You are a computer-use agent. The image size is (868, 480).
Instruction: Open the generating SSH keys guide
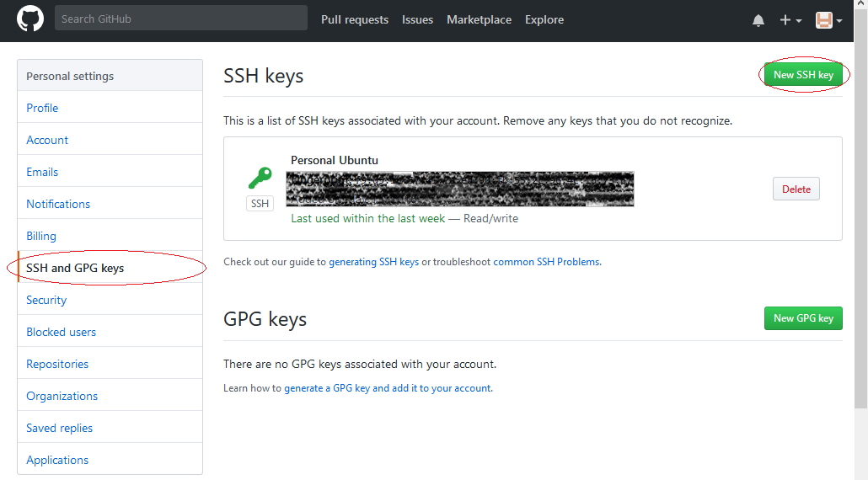[x=373, y=262]
